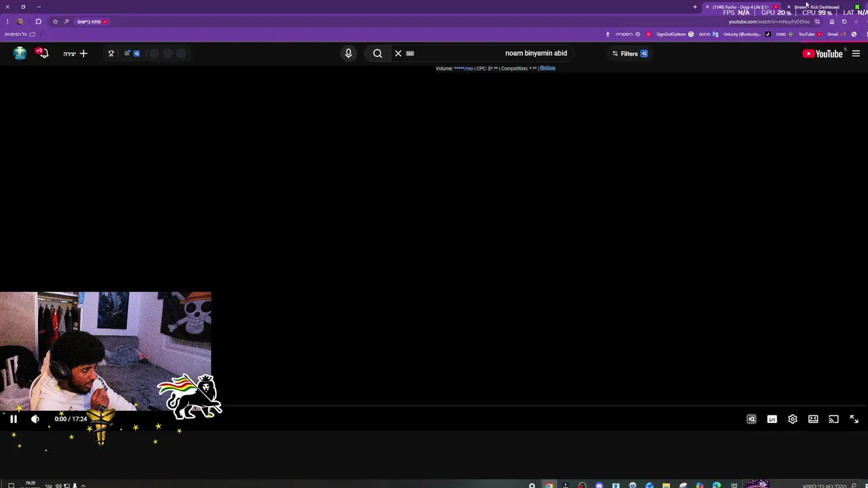Open downloads icon in the bookmarks bar
Screen dimensions: 868x488
(x=608, y=34)
